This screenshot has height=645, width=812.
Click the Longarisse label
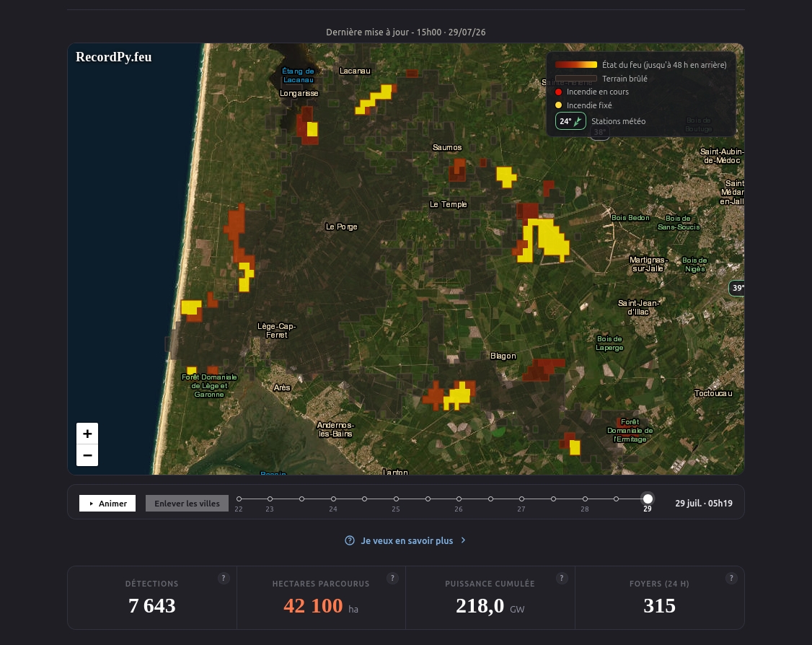pos(299,93)
